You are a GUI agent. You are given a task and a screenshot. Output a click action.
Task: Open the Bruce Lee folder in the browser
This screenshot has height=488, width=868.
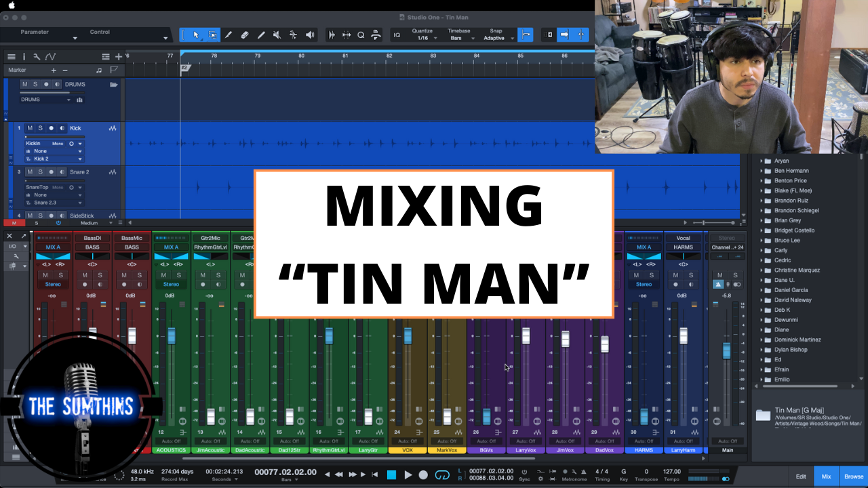[x=787, y=241]
